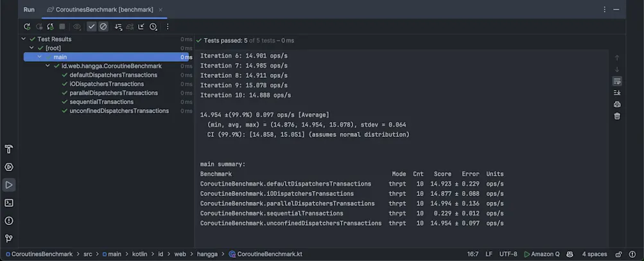Screen dimensions: 644x261
Task: Click src breadcrumb segment
Action: point(88,254)
